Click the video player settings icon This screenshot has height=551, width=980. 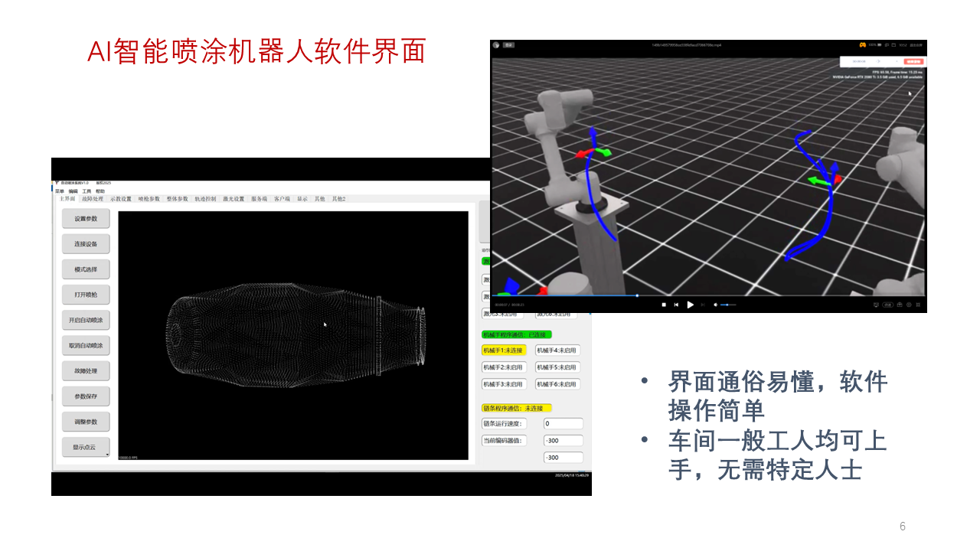pos(909,305)
